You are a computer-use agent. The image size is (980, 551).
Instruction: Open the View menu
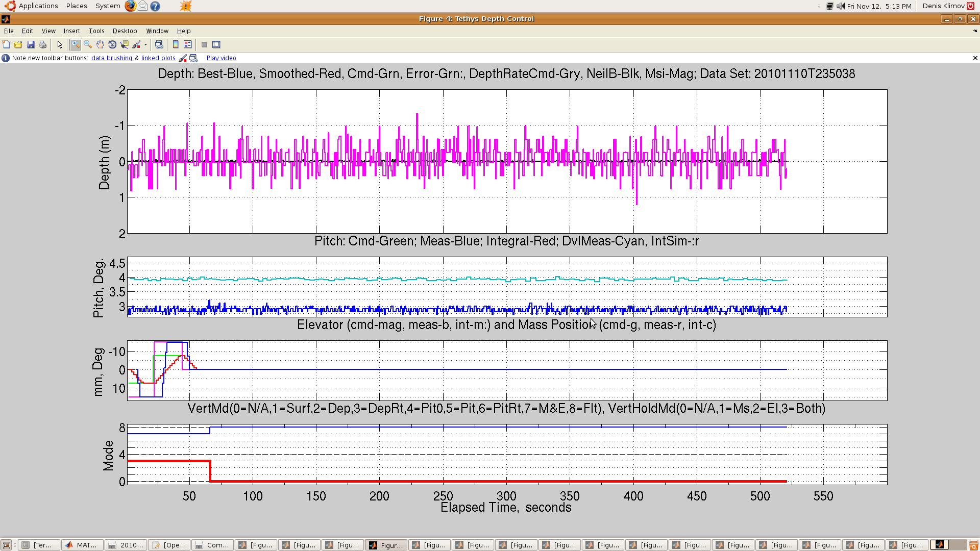(48, 31)
